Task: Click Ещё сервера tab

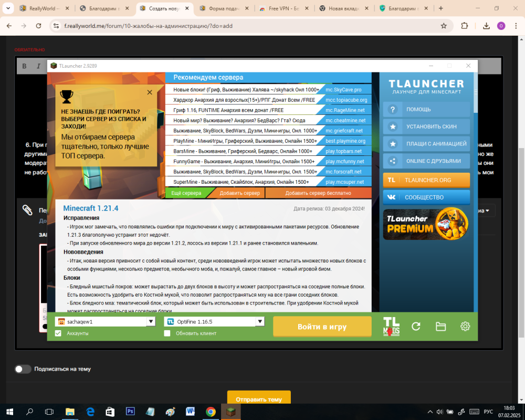Action: tap(186, 193)
